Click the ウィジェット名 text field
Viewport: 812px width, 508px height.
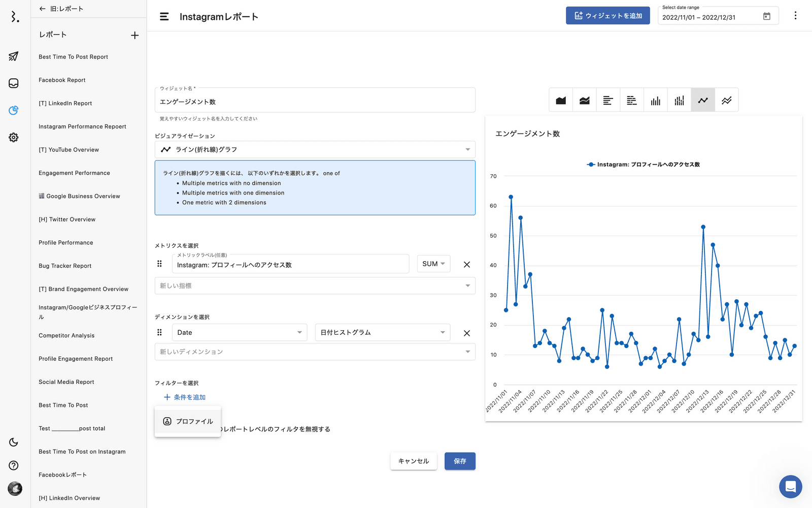point(315,102)
